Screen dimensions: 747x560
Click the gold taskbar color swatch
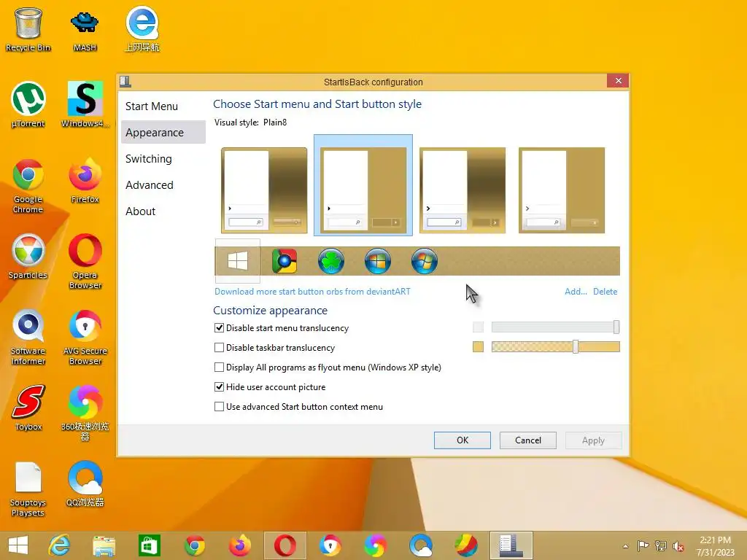pos(479,346)
